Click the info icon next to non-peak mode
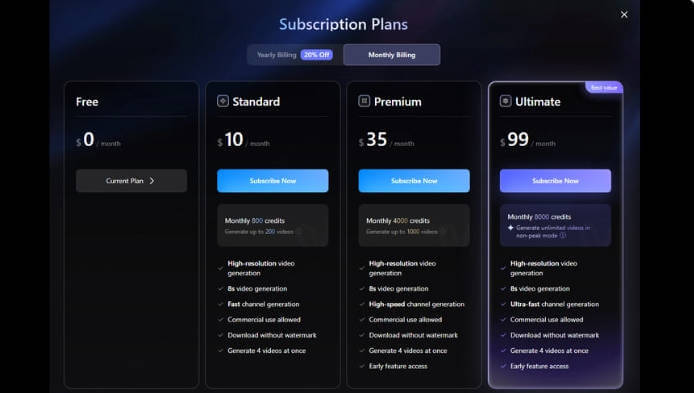Viewport: 694px width, 393px height. (563, 235)
